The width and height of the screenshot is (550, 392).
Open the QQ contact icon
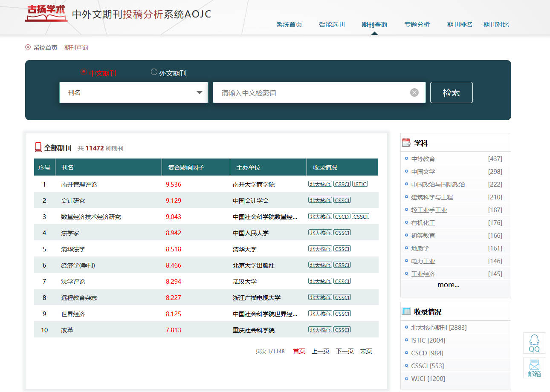[534, 343]
